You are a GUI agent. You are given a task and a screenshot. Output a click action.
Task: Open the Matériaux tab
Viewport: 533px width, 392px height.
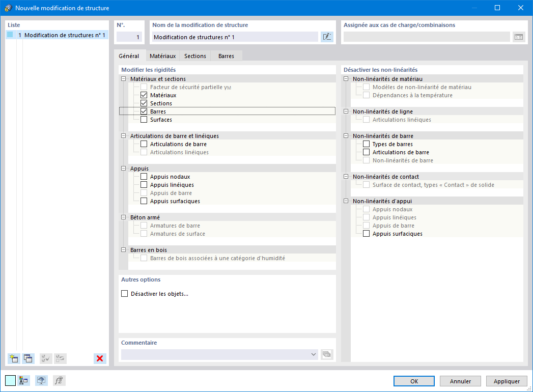(163, 56)
